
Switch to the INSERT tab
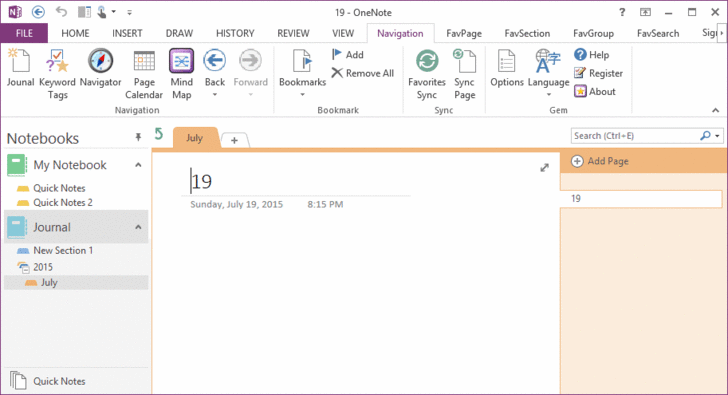tap(127, 33)
